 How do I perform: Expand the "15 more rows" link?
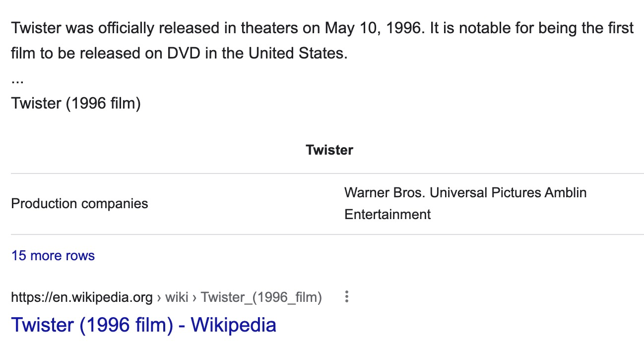click(x=53, y=256)
